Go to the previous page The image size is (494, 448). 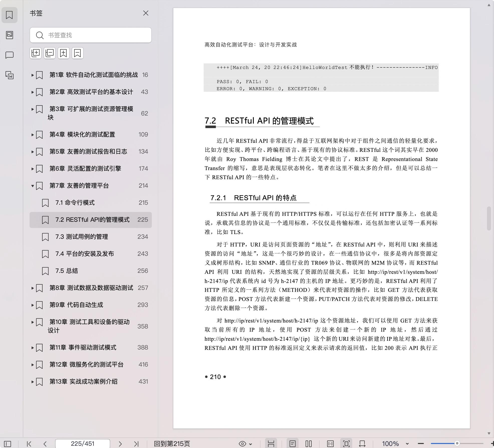[45, 444]
